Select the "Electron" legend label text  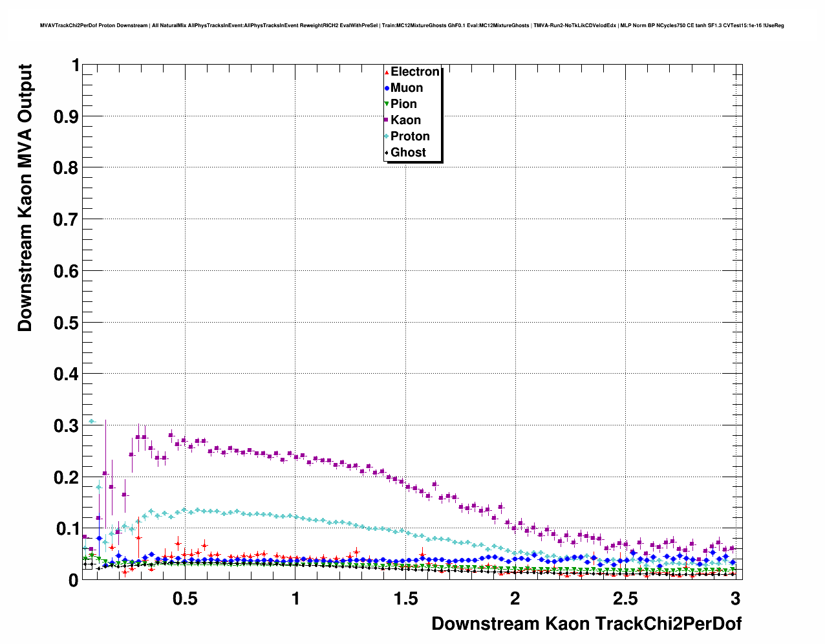click(415, 72)
